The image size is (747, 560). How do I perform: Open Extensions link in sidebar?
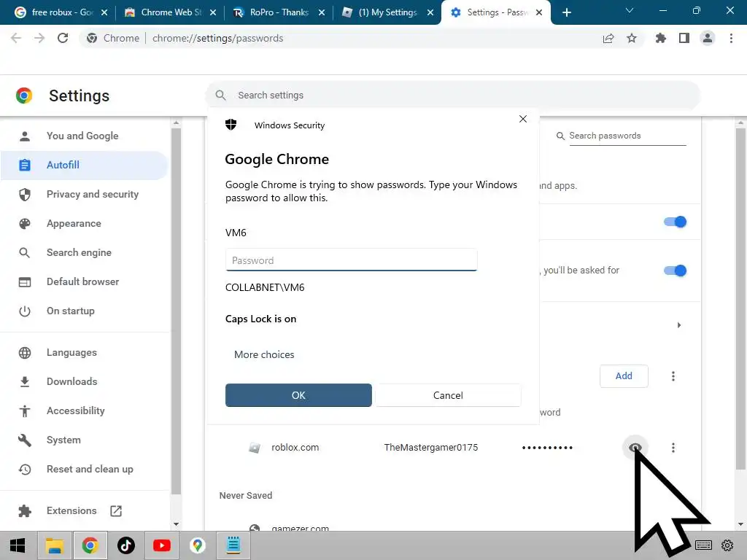pos(85,510)
